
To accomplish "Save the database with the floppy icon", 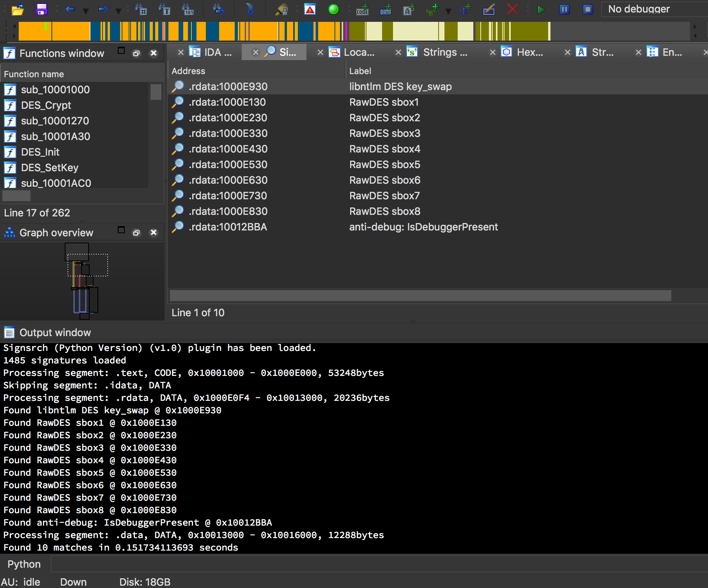I will coord(41,9).
